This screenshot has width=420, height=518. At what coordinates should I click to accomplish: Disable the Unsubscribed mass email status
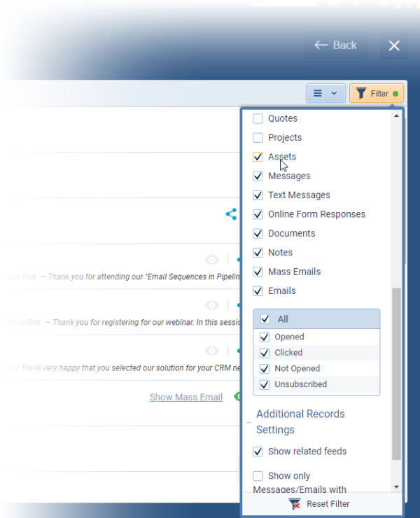tap(265, 384)
